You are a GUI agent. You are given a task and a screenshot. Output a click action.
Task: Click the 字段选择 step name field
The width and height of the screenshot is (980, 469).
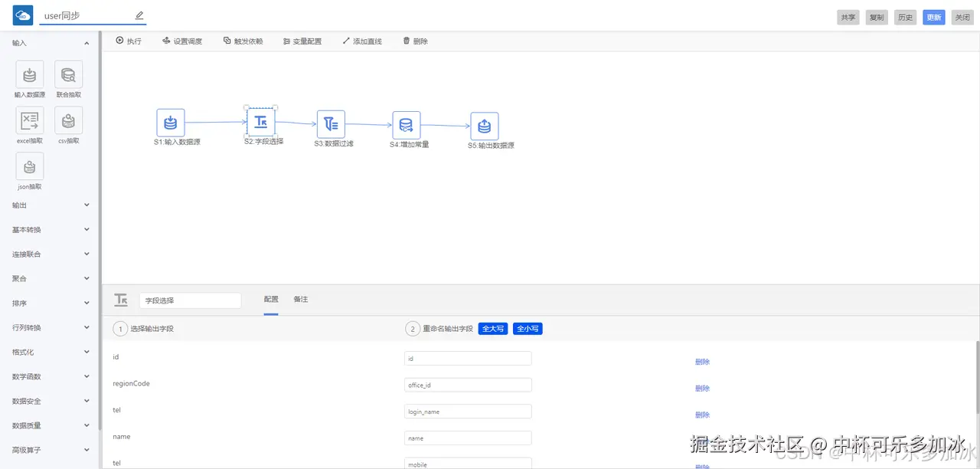(191, 300)
